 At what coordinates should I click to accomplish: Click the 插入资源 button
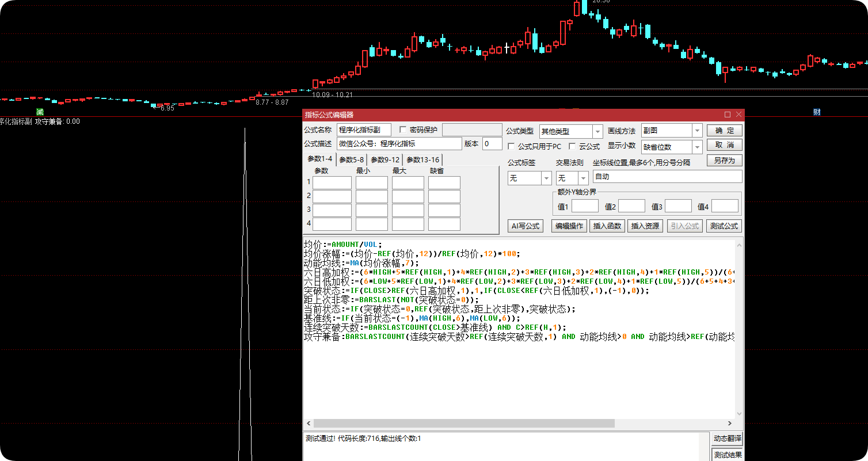[645, 226]
